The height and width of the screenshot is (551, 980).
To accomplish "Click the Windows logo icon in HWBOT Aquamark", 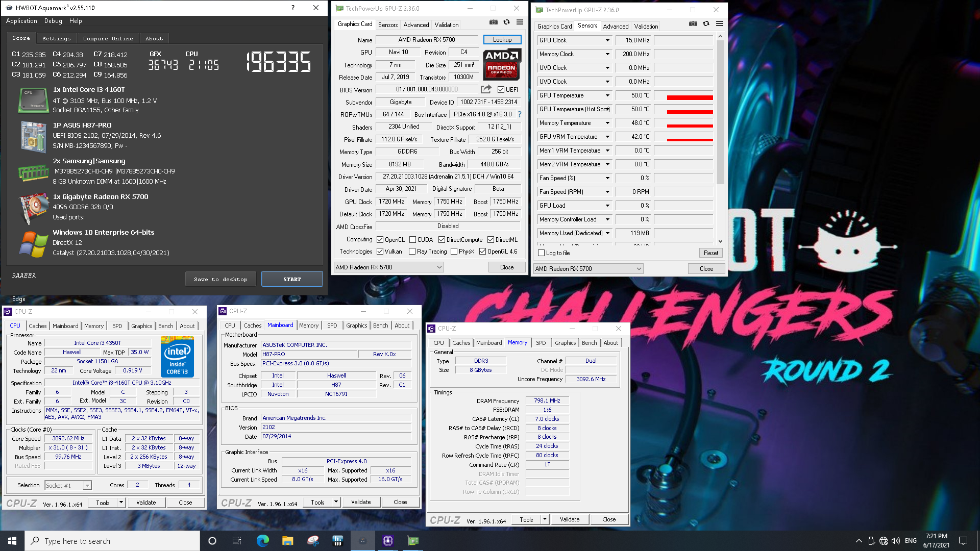I will (x=33, y=244).
